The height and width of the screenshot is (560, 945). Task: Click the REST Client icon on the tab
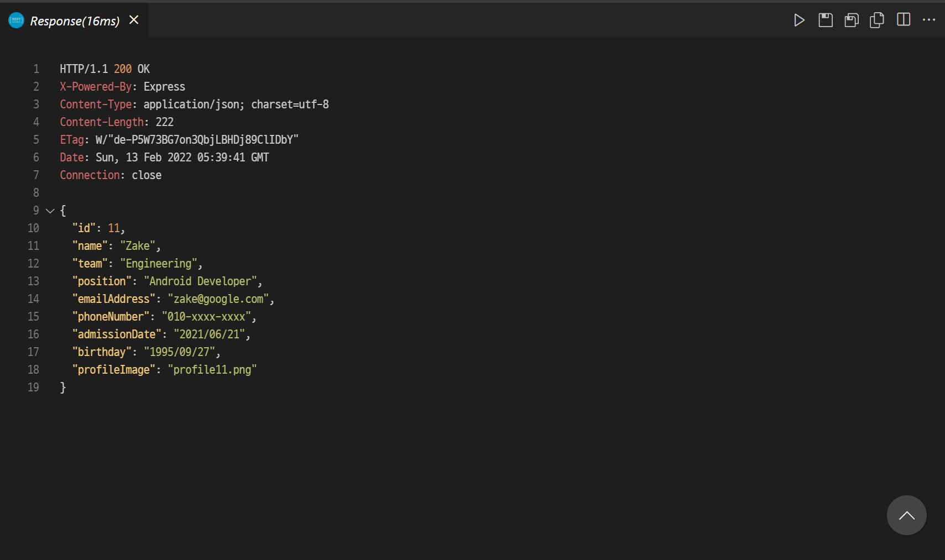tap(17, 20)
